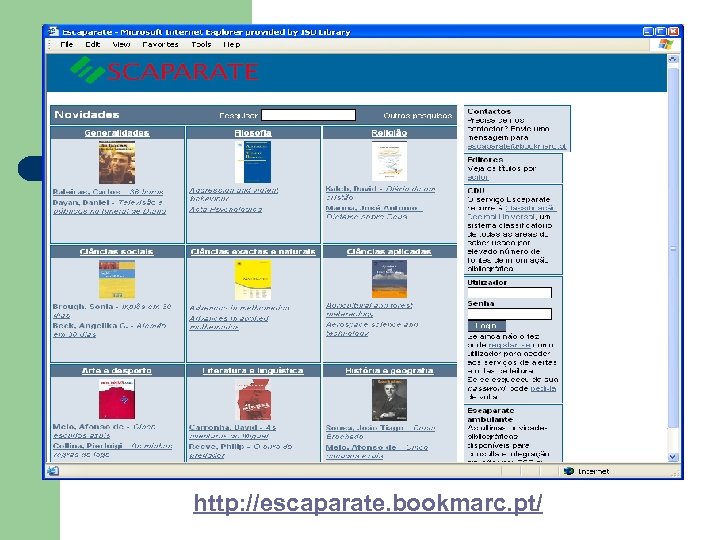The width and height of the screenshot is (720, 540).
Task: Open the Filosofia category heading
Action: 253,133
